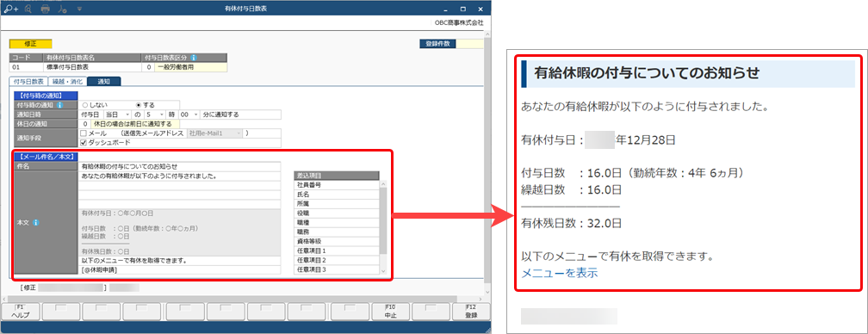The height and width of the screenshot is (334, 868).
Task: Click the key-plus icon in title bar
Action: (x=10, y=9)
